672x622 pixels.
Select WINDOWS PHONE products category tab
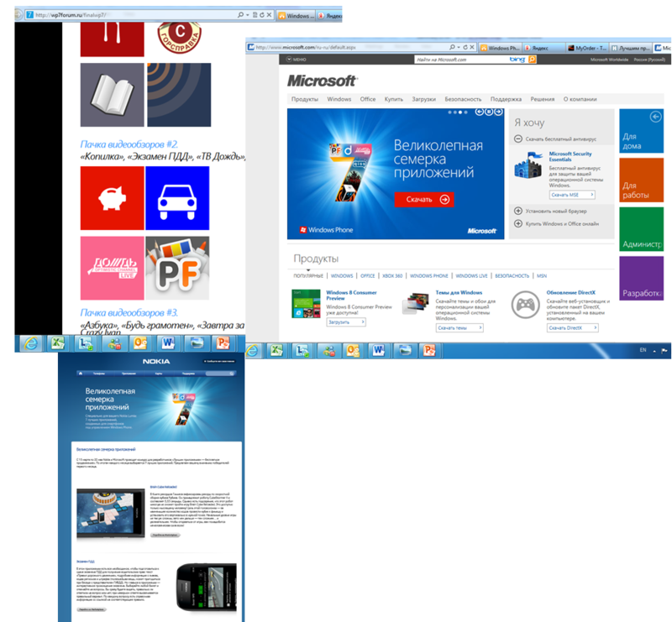coord(429,276)
